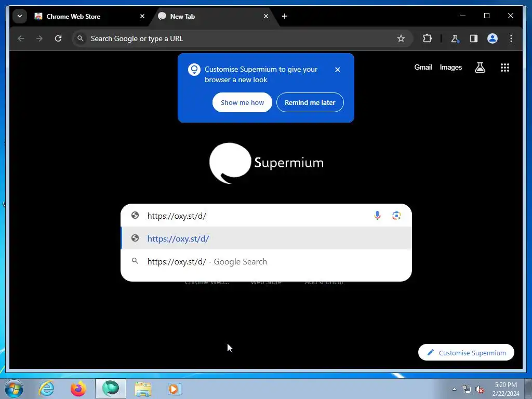Minimize the Supermium window
532x399 pixels.
pos(463,16)
